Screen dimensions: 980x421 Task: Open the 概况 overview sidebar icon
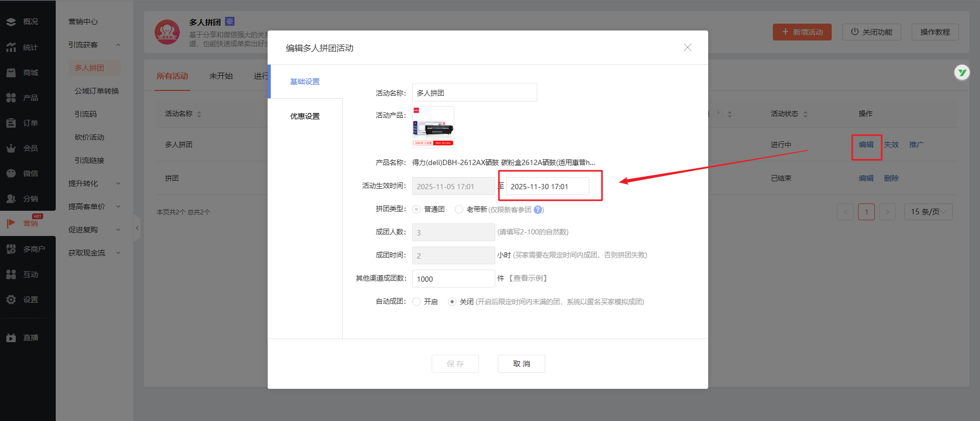[11, 22]
